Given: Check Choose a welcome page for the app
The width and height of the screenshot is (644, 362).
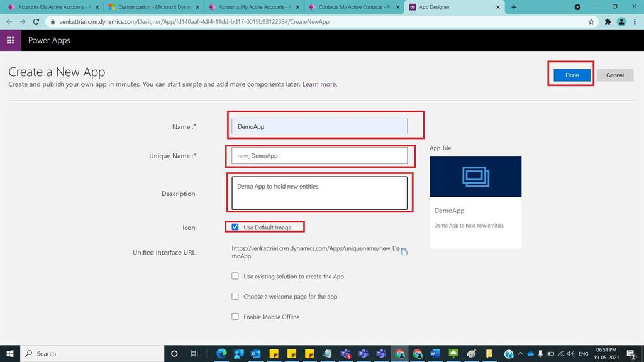Looking at the screenshot, I should point(235,296).
